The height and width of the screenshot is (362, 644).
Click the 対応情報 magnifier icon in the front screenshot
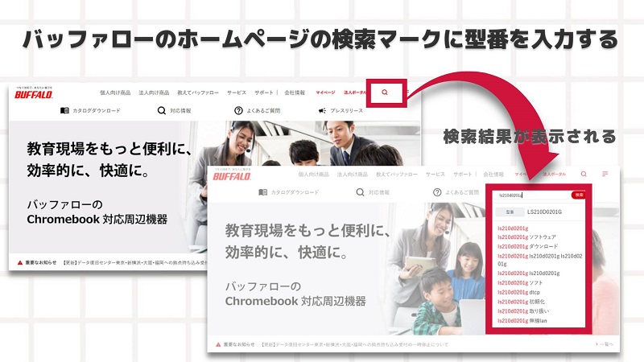point(360,192)
